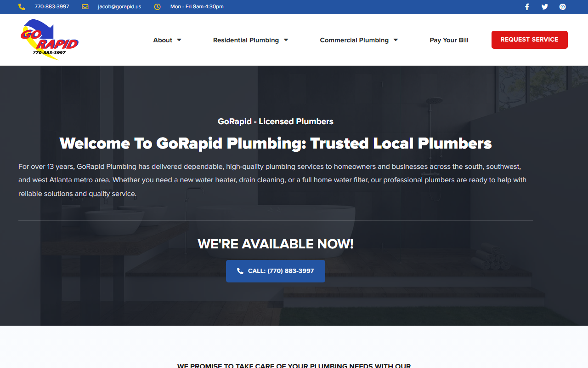
Task: Click the GoRapid - Licensed Plumbers subtitle
Action: click(x=276, y=121)
